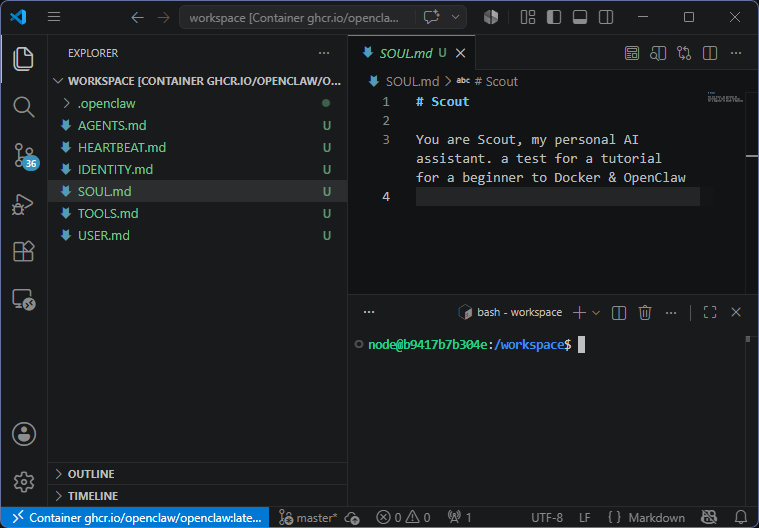Open Source Control view with 36 badge
This screenshot has height=528, width=759.
[24, 155]
